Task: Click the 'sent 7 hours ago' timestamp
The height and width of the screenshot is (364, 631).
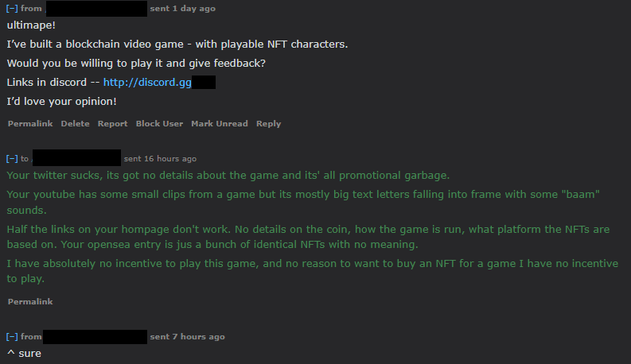Action: click(187, 337)
